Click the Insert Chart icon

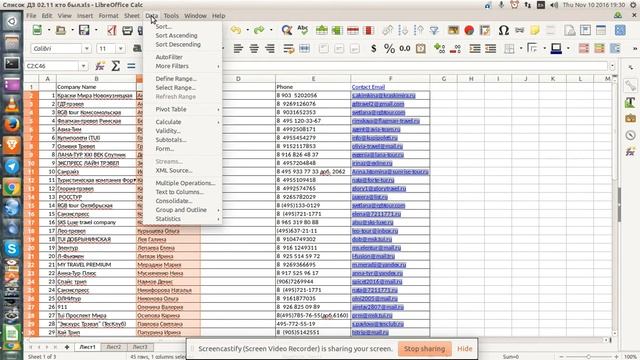click(469, 30)
